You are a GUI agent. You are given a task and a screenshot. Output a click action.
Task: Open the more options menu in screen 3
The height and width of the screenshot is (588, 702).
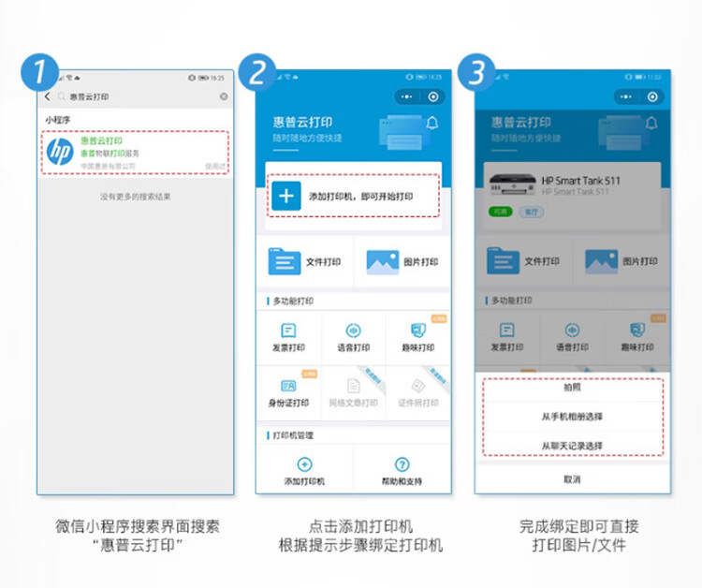[x=626, y=96]
